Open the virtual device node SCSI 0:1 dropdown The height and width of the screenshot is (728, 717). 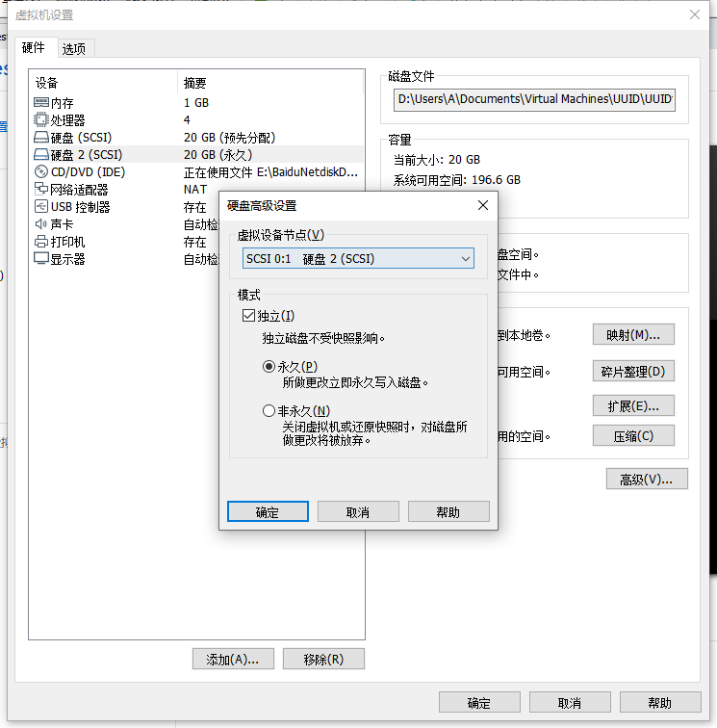[x=358, y=258]
